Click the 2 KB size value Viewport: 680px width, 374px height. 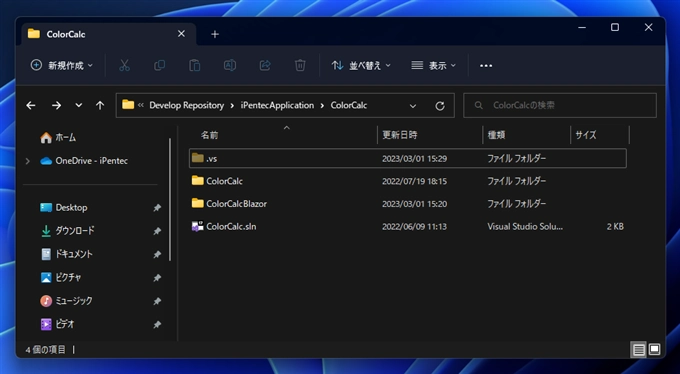[615, 226]
